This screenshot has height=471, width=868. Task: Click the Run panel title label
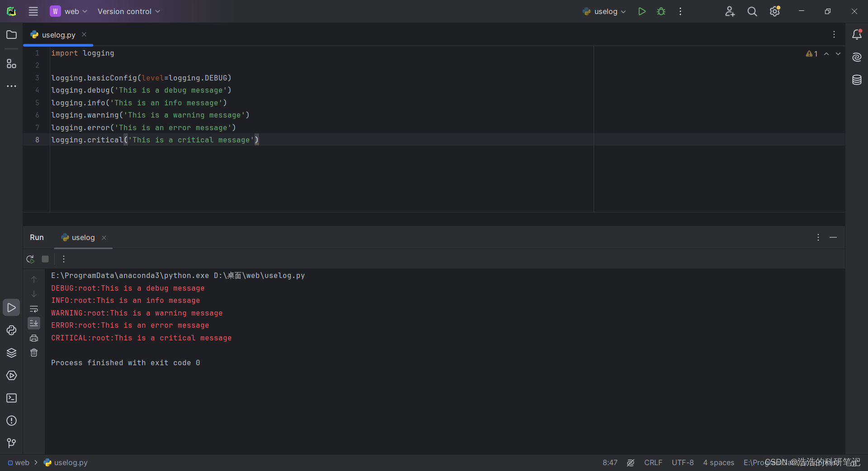tap(37, 237)
